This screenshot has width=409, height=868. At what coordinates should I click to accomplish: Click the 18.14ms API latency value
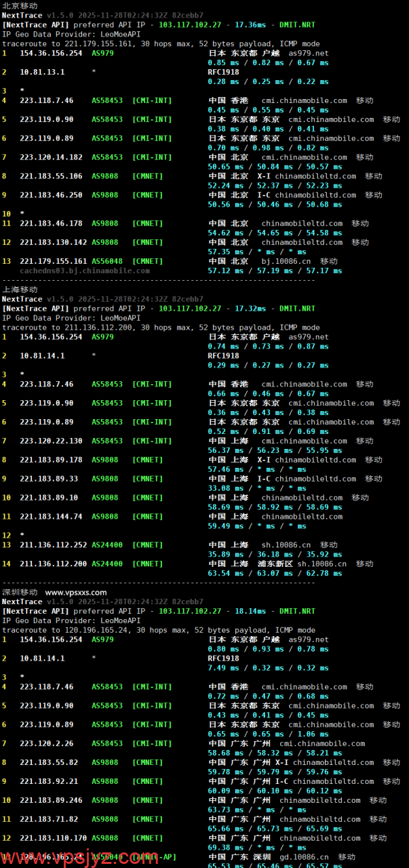pyautogui.click(x=250, y=611)
